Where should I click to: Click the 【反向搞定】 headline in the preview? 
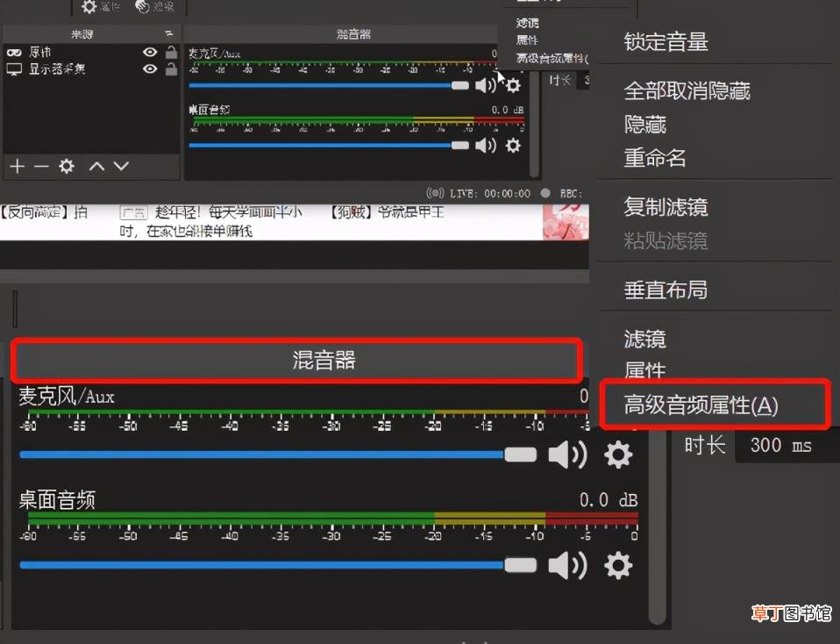click(x=43, y=212)
